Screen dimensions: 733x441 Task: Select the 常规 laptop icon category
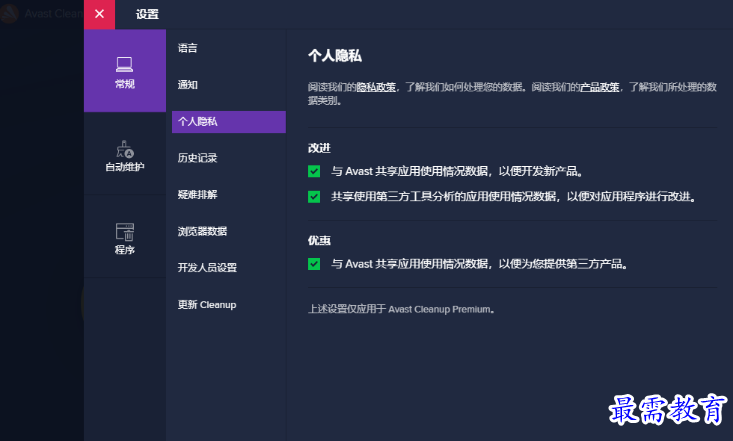[125, 71]
